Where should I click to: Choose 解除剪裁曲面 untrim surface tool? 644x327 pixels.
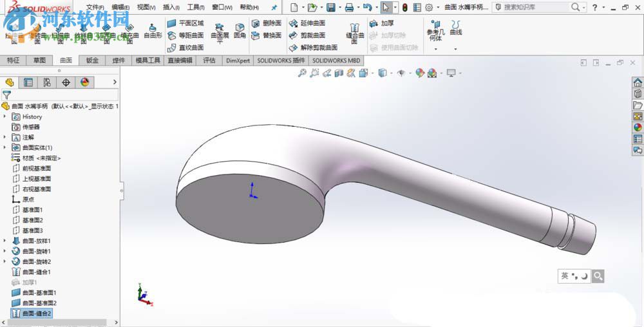pyautogui.click(x=314, y=48)
